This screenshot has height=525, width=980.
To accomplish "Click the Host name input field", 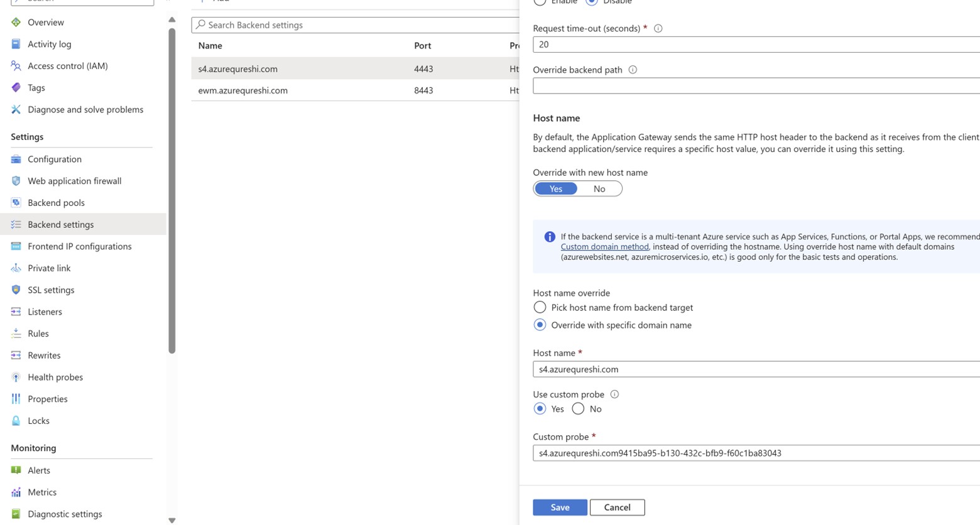I will click(x=756, y=369).
